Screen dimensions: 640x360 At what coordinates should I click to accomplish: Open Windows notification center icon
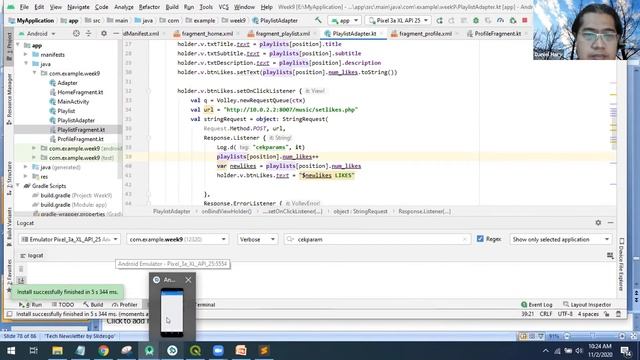pyautogui.click(x=626, y=351)
